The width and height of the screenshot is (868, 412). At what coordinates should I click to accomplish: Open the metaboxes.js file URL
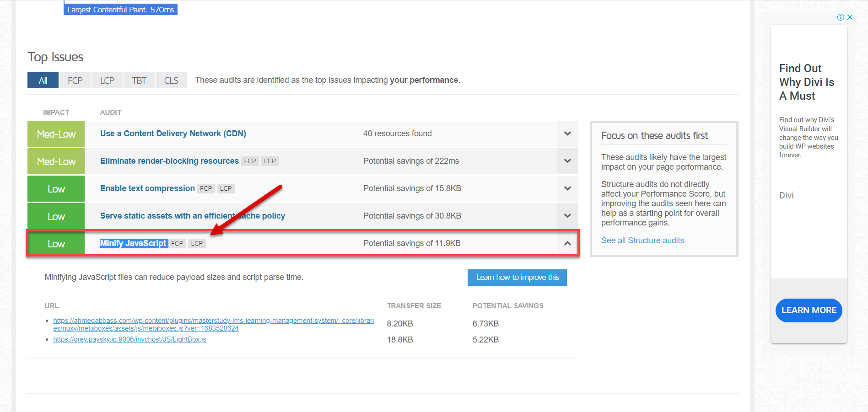click(213, 324)
